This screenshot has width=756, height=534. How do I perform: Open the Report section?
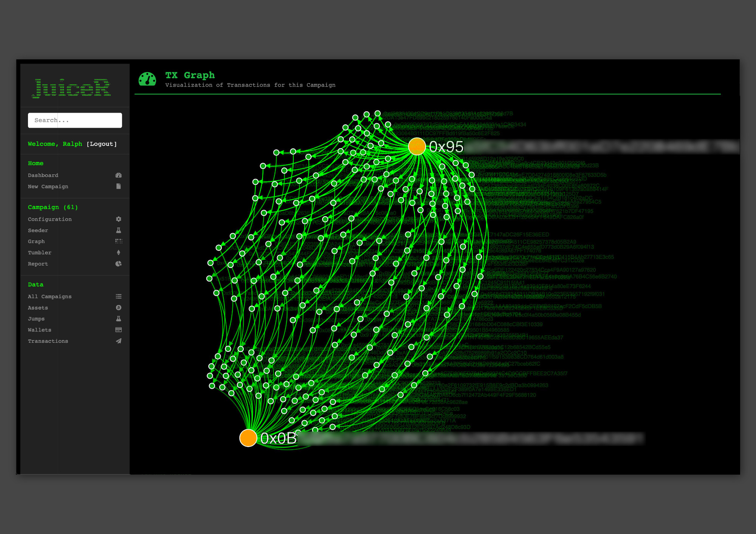coord(38,264)
